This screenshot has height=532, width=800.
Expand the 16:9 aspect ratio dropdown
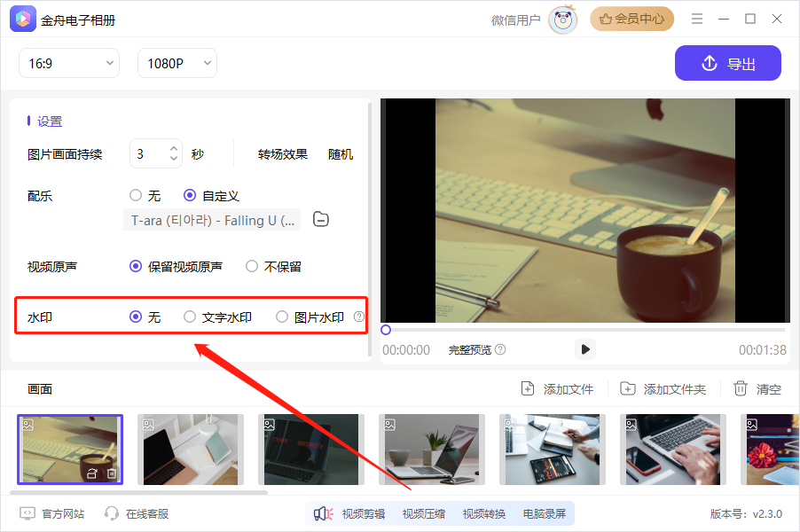(69, 63)
